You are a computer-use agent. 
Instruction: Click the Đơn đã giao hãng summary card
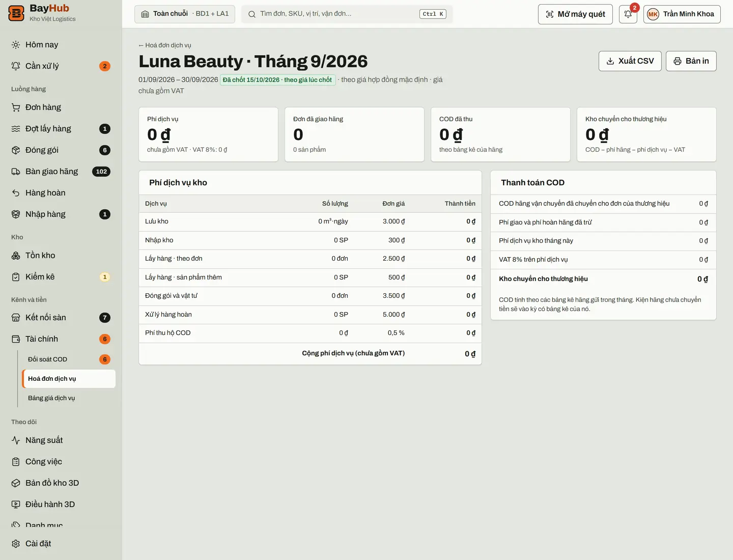click(354, 134)
